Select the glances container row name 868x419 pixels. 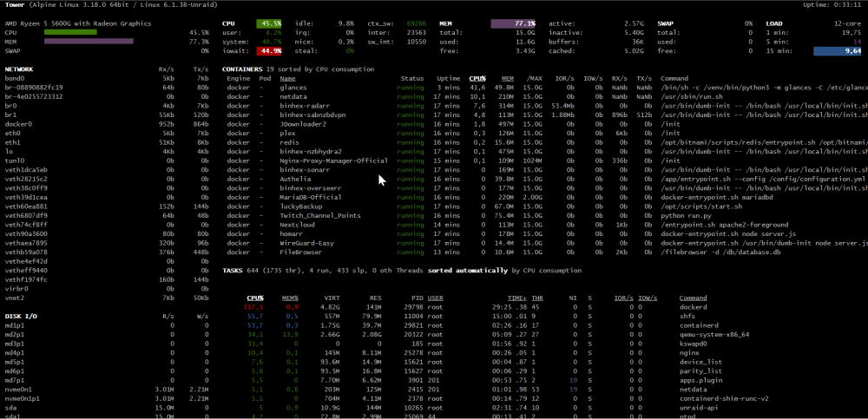[x=293, y=88]
